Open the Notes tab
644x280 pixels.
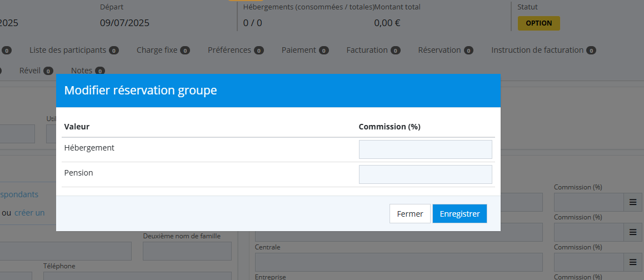click(82, 71)
